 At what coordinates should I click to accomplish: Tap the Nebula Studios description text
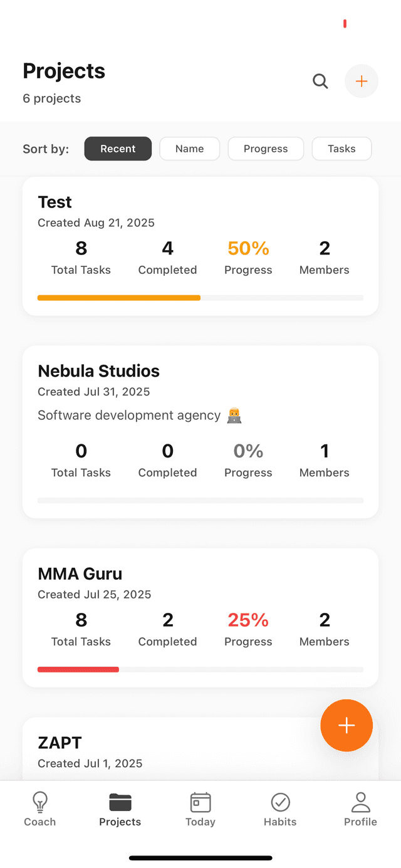point(130,415)
